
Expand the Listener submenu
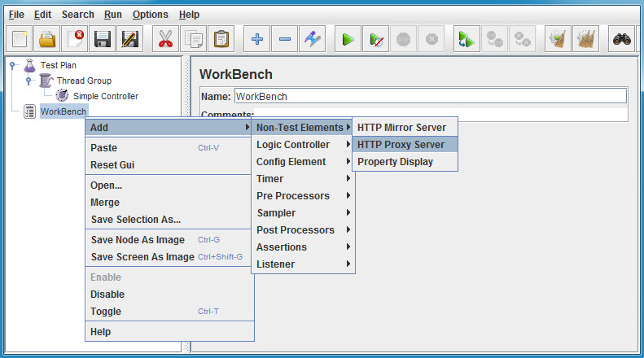pyautogui.click(x=303, y=264)
